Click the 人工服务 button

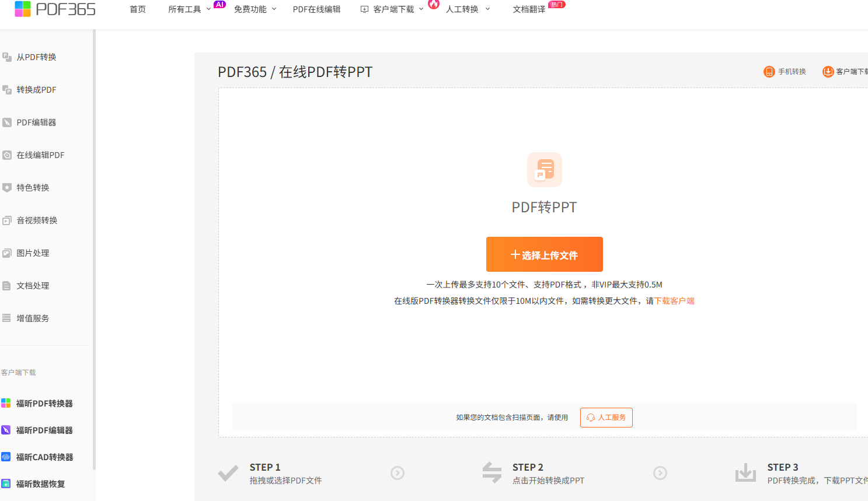(606, 418)
